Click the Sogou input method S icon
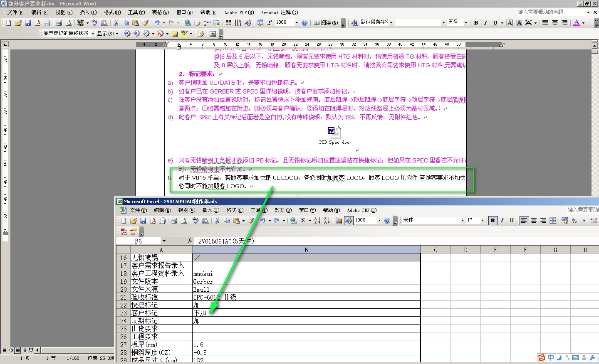This screenshot has height=364, width=599. [542, 358]
